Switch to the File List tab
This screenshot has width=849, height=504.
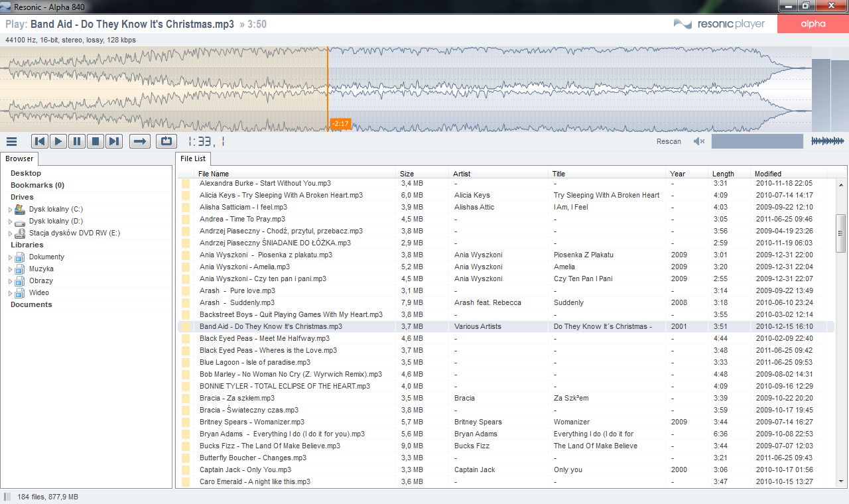point(193,158)
